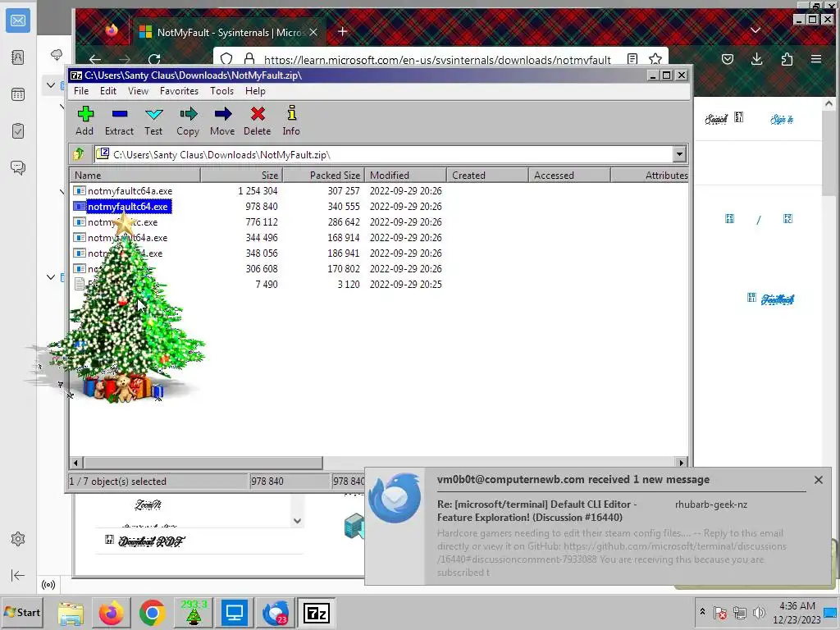Image resolution: width=840 pixels, height=630 pixels.
Task: Show hidden system tray icons
Action: 702,611
